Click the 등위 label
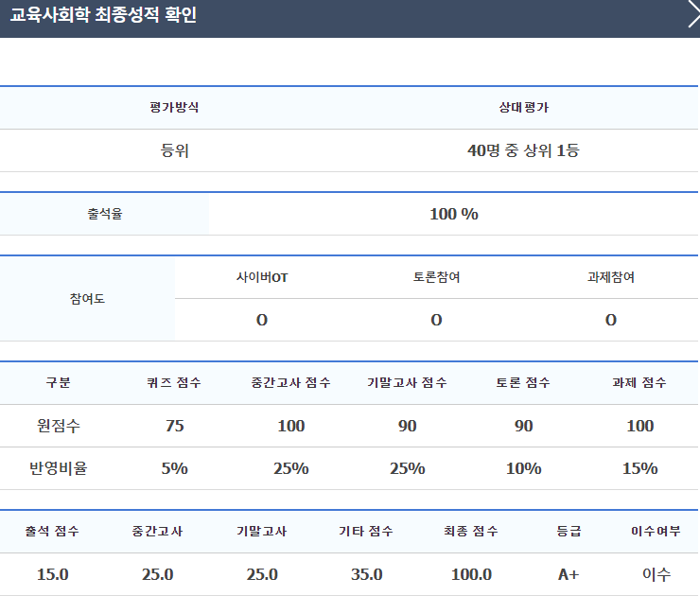This screenshot has height=596, width=700. [175, 150]
